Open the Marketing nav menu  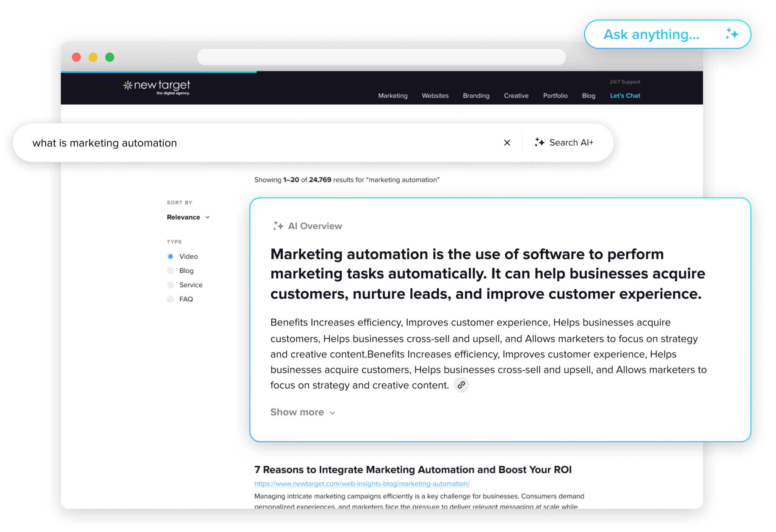393,96
